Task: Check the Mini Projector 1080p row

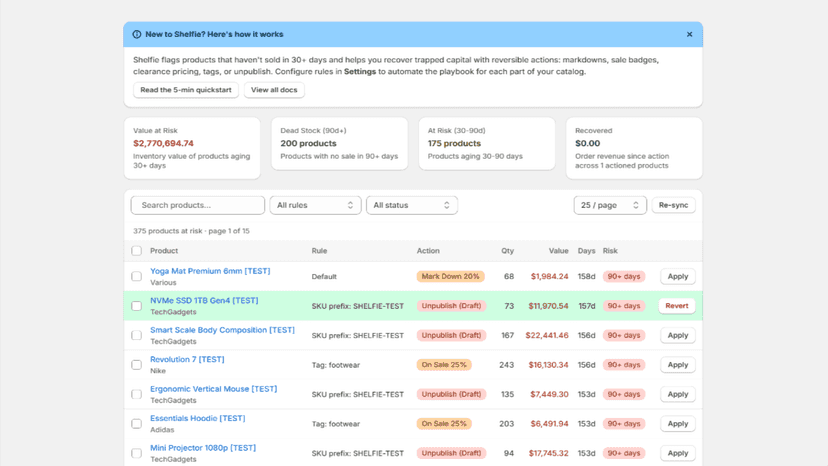Action: [137, 453]
